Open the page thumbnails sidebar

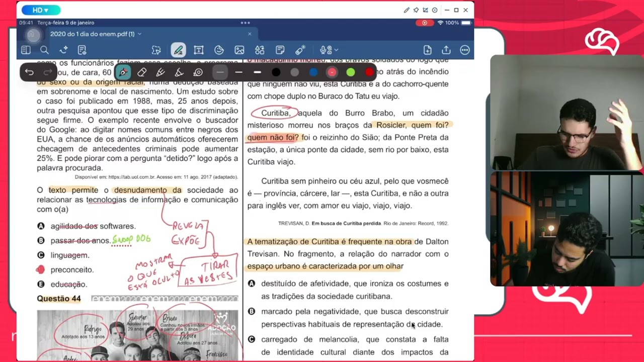pyautogui.click(x=26, y=50)
